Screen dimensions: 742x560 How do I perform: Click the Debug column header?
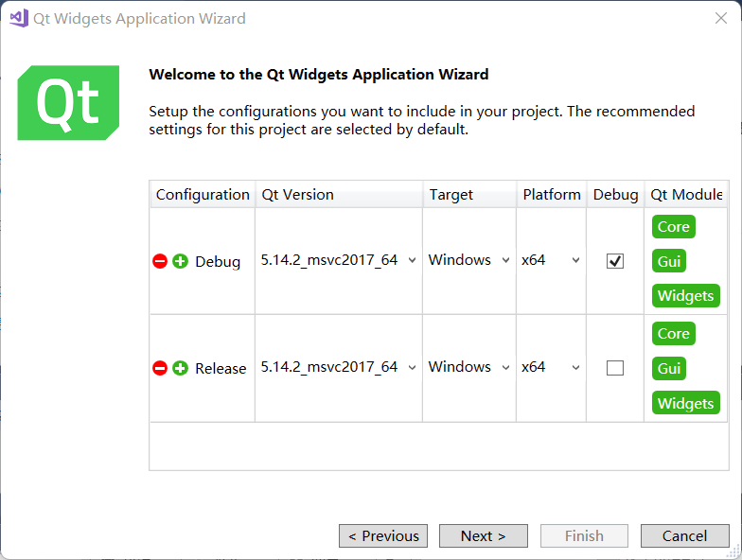615,195
